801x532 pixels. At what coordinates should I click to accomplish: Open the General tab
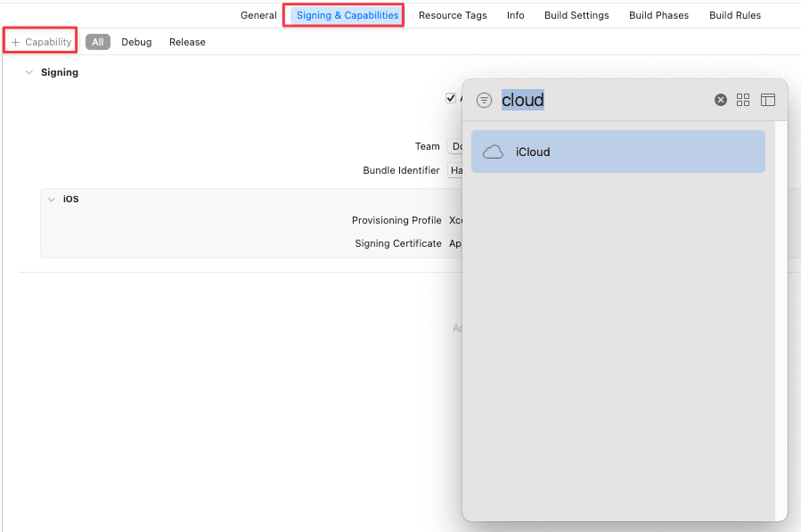[258, 15]
